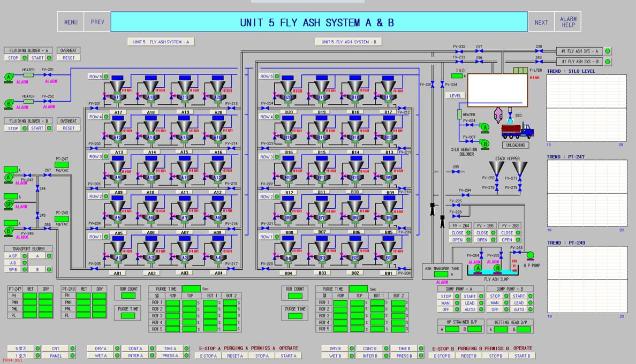Viewport: 636px width, 364px height.
Task: Choose A-SP in Transport Blower panel
Action: (x=13, y=256)
